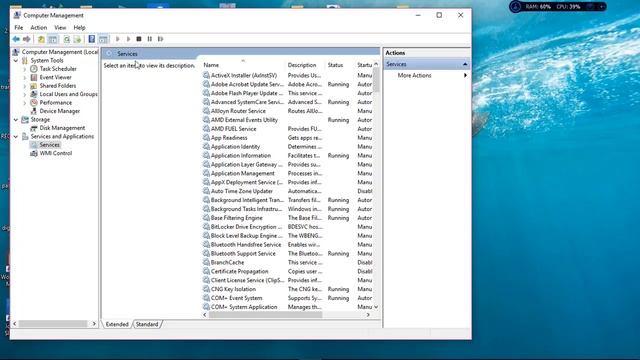Toggle Show/Hide Console Tree toolbar icon

53,39
